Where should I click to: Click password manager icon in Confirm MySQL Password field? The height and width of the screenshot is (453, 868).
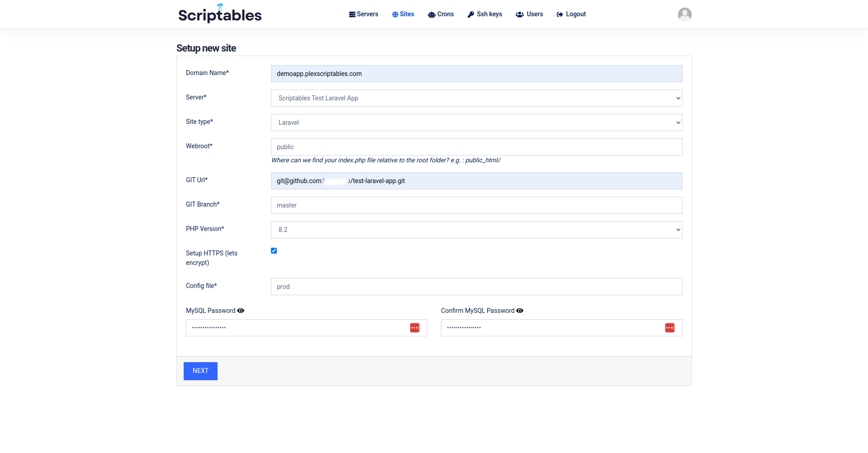pos(669,328)
